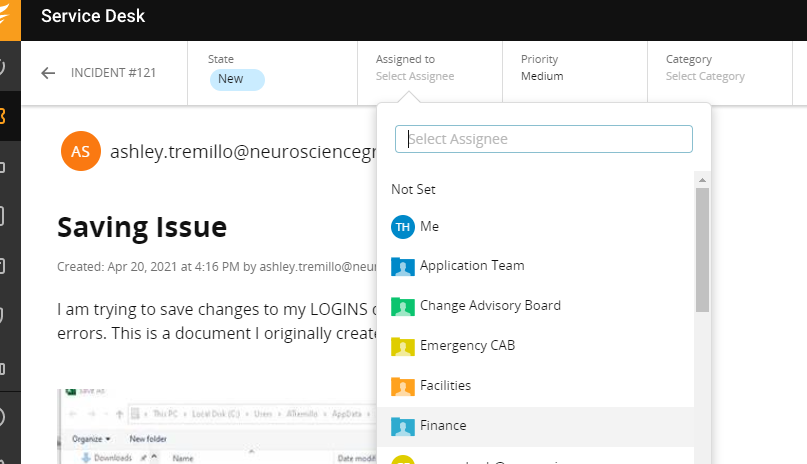807x464 pixels.
Task: Select Application Team as assignee
Action: point(535,266)
